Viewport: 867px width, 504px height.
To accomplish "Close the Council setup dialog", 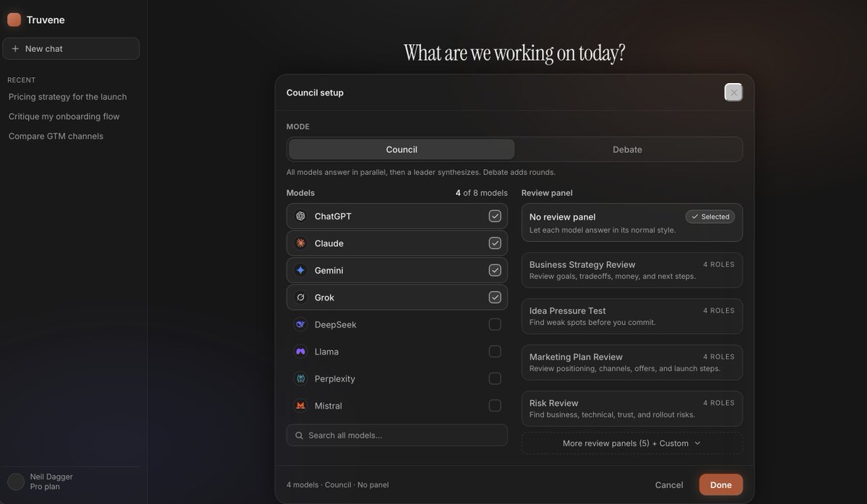I will pos(734,92).
